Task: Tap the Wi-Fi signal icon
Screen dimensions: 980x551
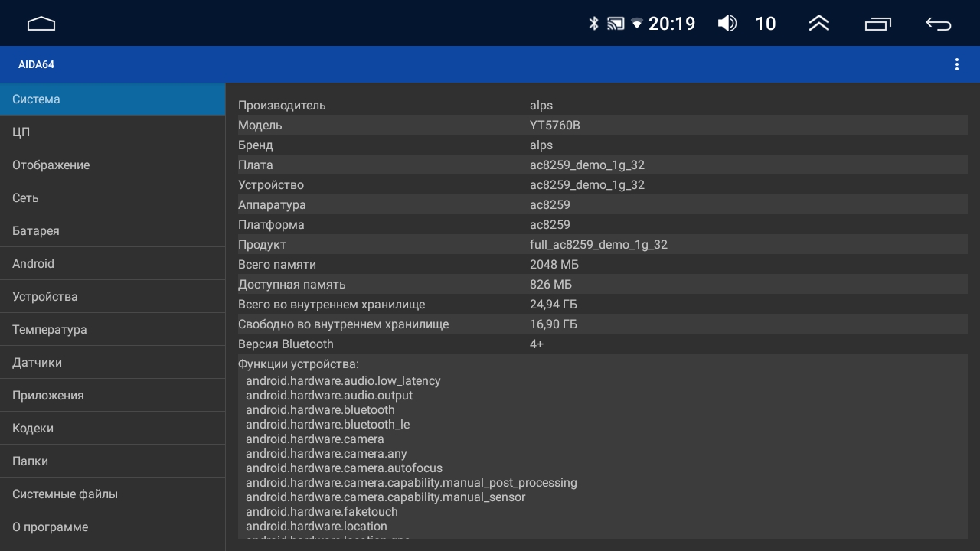Action: 637,24
